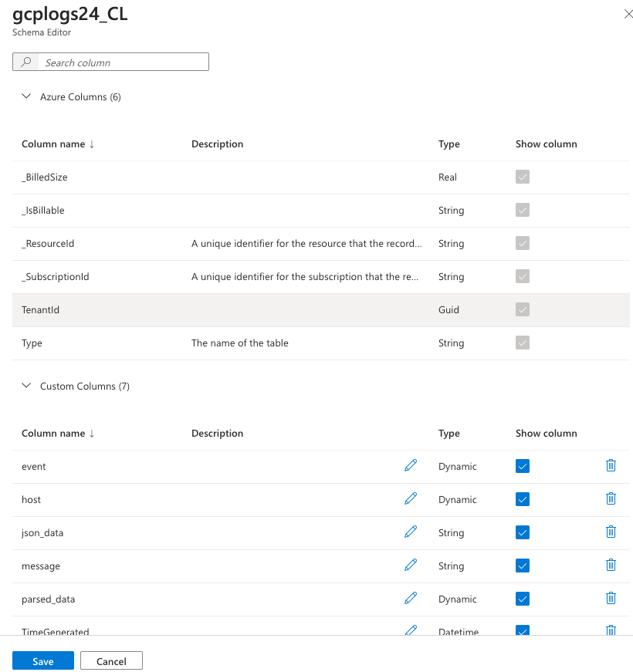The image size is (633, 672).
Task: Edit the parsed_data column with pencil icon
Action: tap(411, 598)
